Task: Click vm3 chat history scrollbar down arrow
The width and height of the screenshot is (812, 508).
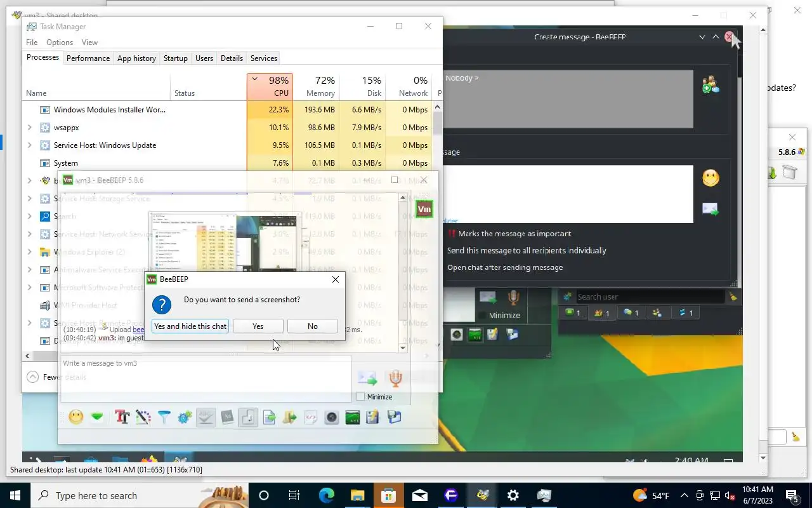Action: pyautogui.click(x=403, y=348)
